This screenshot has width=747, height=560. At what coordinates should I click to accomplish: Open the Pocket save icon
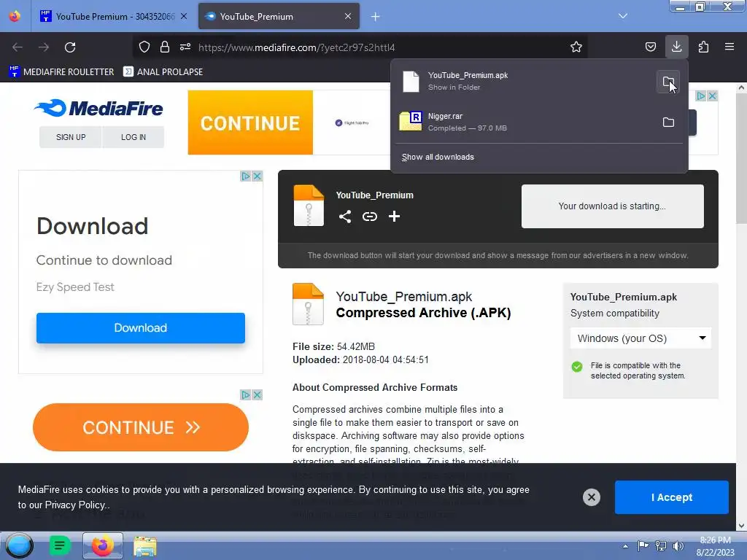[x=650, y=47]
